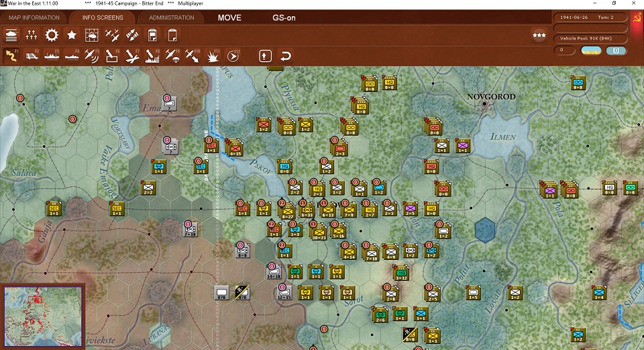Select the grey 12=15 unit
The height and width of the screenshot is (350, 644).
point(284,292)
